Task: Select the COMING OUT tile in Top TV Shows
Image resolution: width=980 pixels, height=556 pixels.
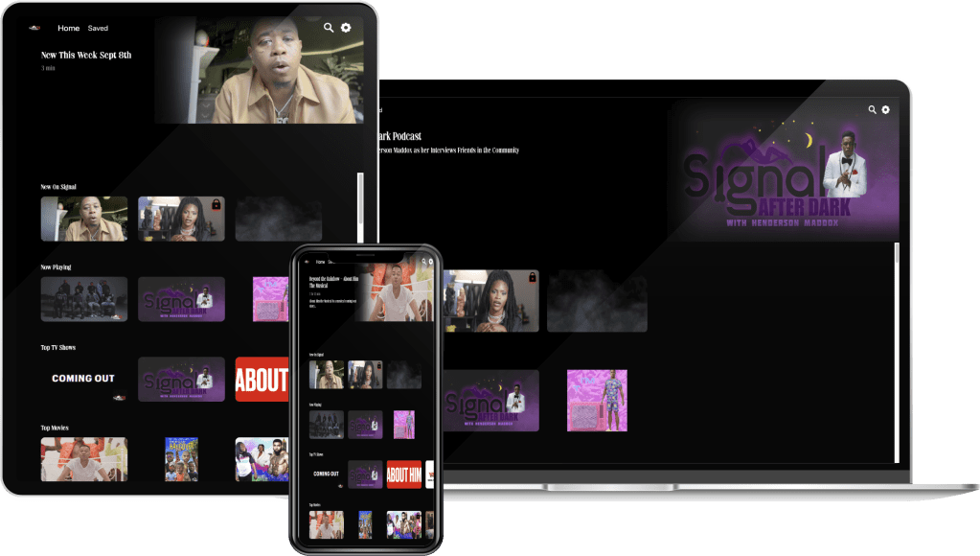Action: coord(81,378)
